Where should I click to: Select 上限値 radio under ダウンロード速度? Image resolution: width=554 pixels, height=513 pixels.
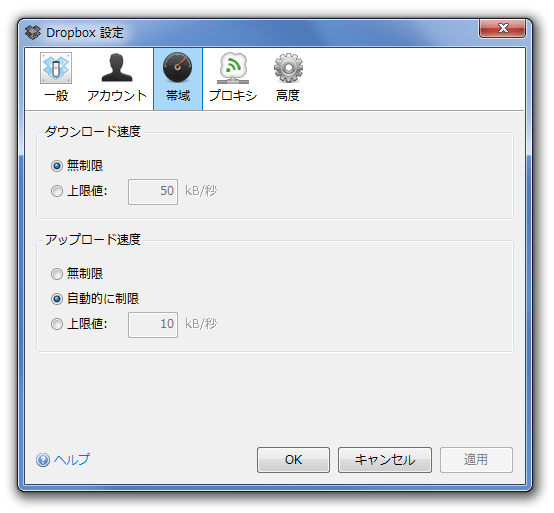click(57, 191)
